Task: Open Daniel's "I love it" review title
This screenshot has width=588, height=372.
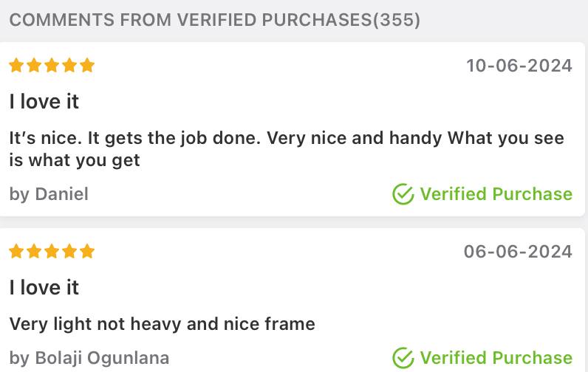Action: (x=44, y=101)
